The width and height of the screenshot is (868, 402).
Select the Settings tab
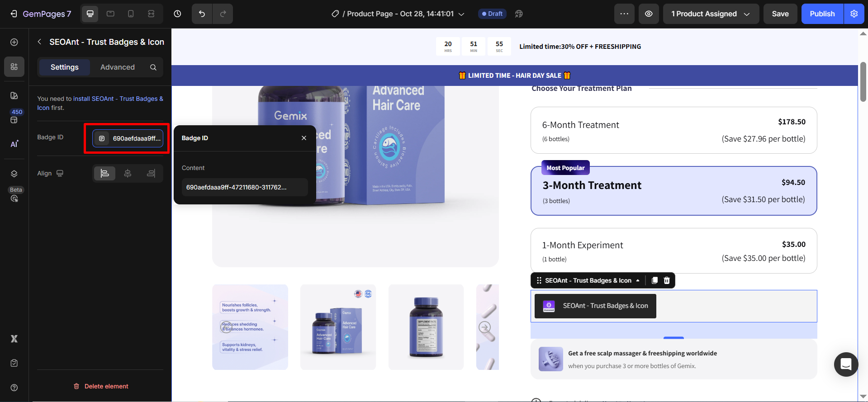(x=64, y=67)
